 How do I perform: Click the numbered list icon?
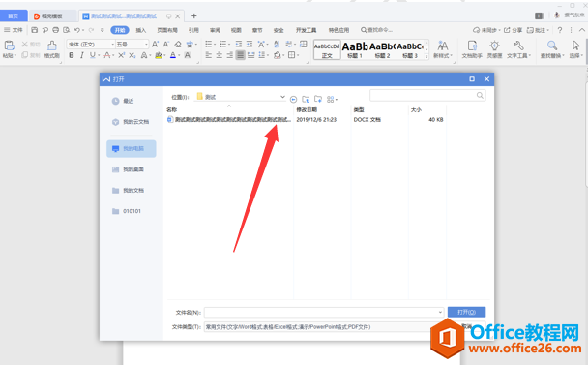(223, 45)
